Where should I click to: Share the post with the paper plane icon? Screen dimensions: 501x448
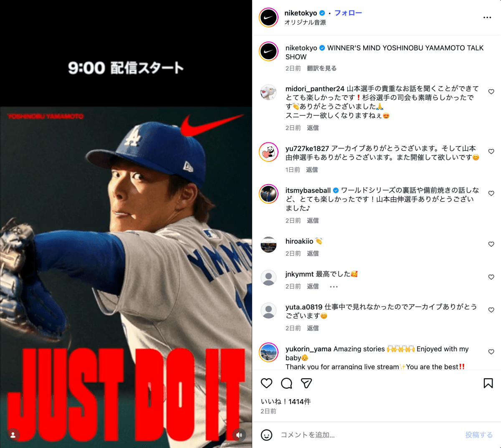coord(306,383)
